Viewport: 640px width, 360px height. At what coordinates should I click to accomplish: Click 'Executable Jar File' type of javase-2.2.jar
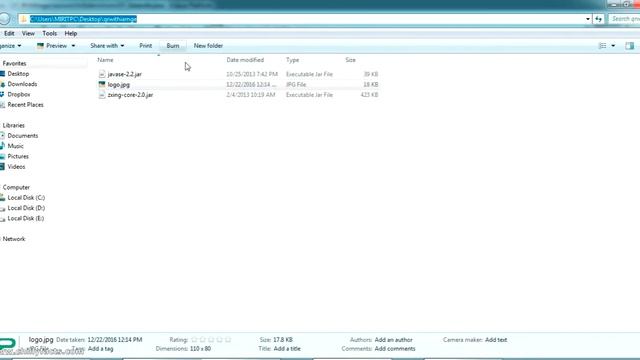[x=309, y=74]
